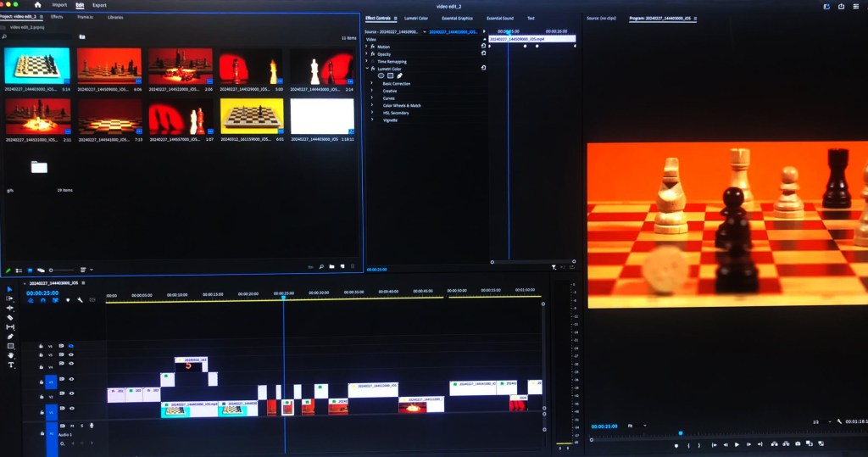868x457 pixels.
Task: Open the Essential Sound tab
Action: coord(501,18)
